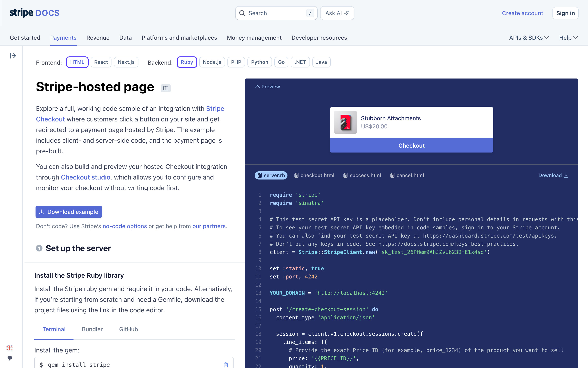Select the Terminal install tab
588x368 pixels.
54,329
